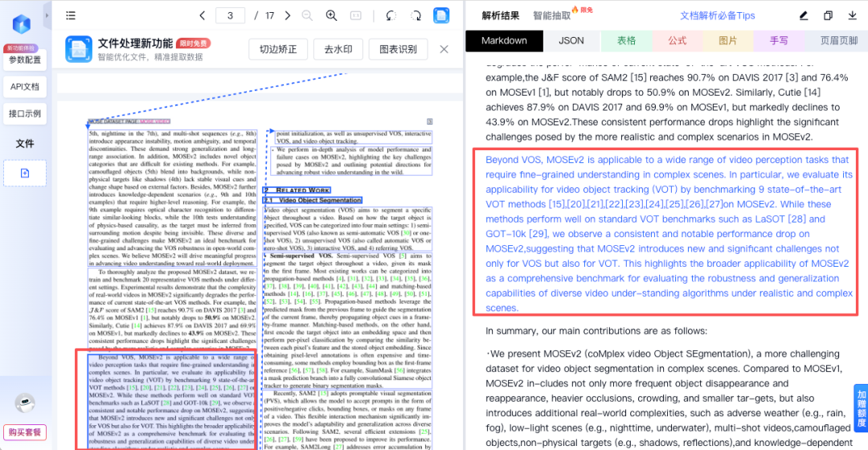This screenshot has width=868, height=450.
Task: Zoom in on the document
Action: (x=331, y=15)
